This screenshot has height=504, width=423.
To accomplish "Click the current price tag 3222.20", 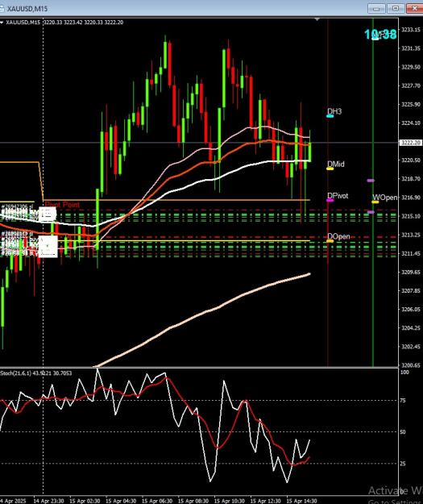I will (411, 143).
